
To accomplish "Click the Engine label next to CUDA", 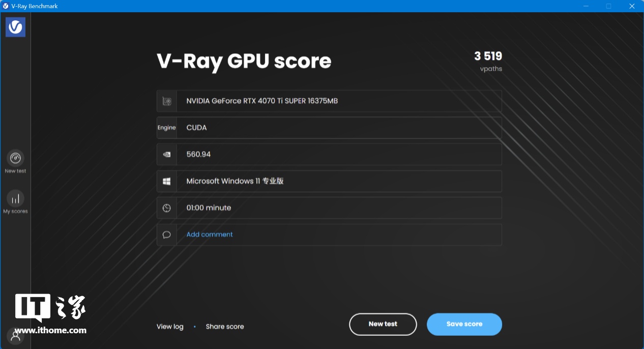I will (167, 128).
